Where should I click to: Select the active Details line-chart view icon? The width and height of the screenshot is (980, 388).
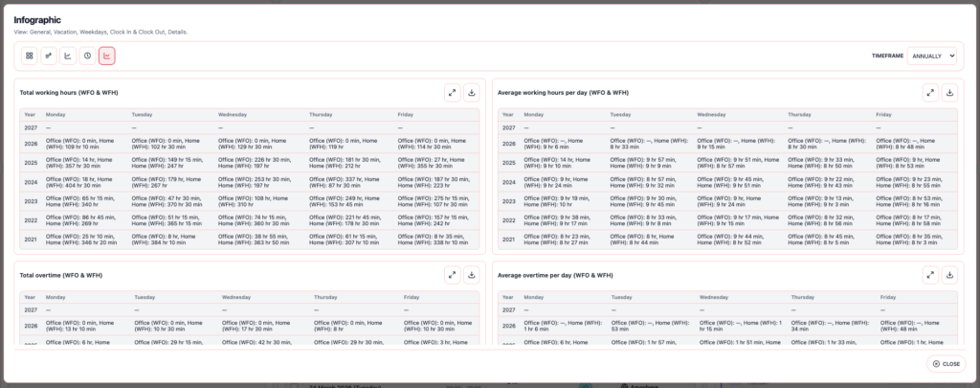point(106,57)
